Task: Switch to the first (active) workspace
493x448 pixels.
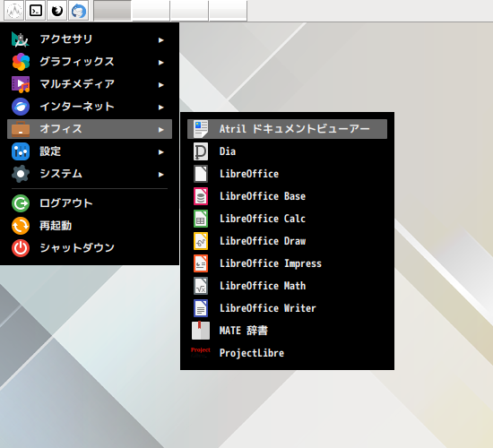Action: [x=113, y=11]
